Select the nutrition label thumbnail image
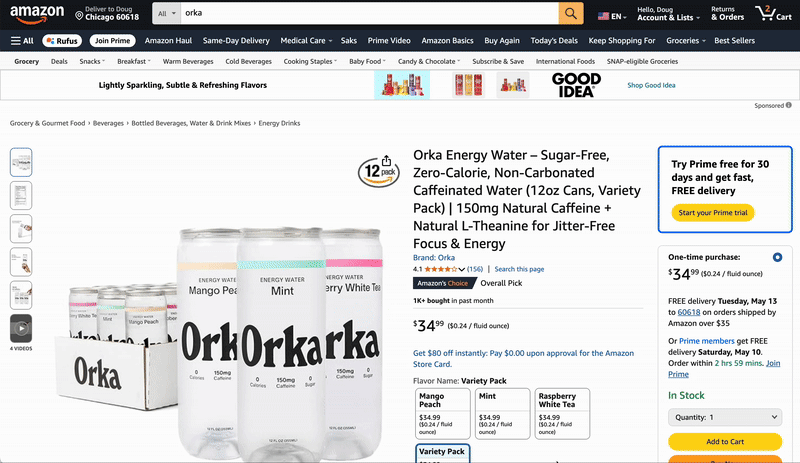 21,196
